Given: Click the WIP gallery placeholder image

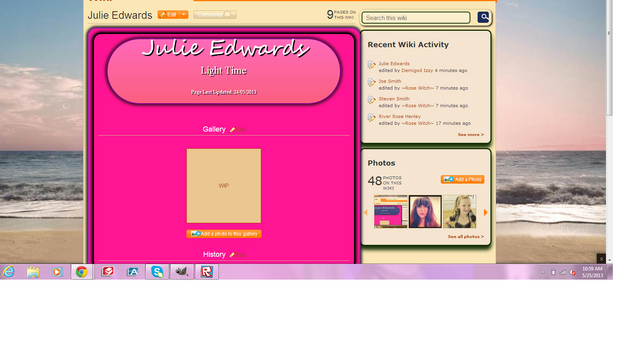Looking at the screenshot, I should (x=224, y=186).
